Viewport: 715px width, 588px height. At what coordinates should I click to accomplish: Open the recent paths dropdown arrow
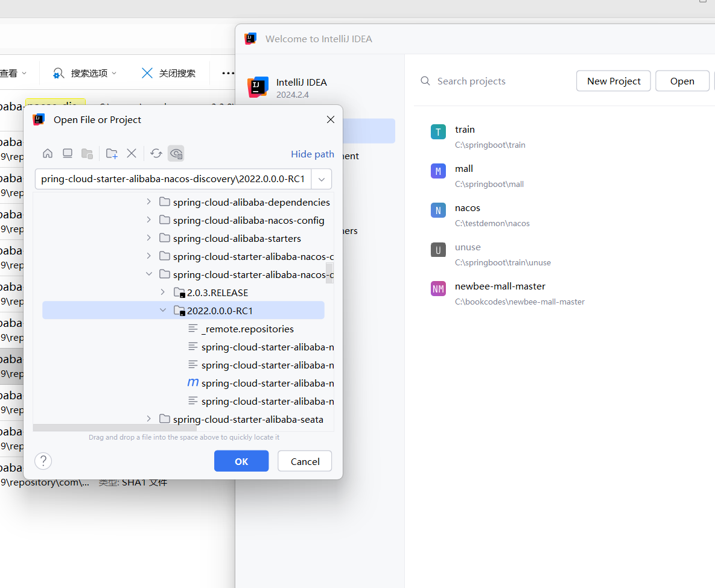click(x=322, y=179)
